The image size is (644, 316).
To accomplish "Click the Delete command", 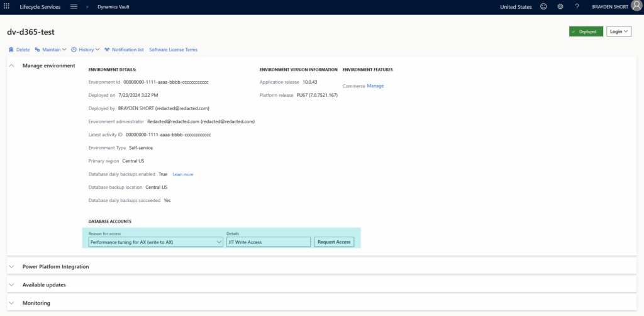I will click(23, 50).
